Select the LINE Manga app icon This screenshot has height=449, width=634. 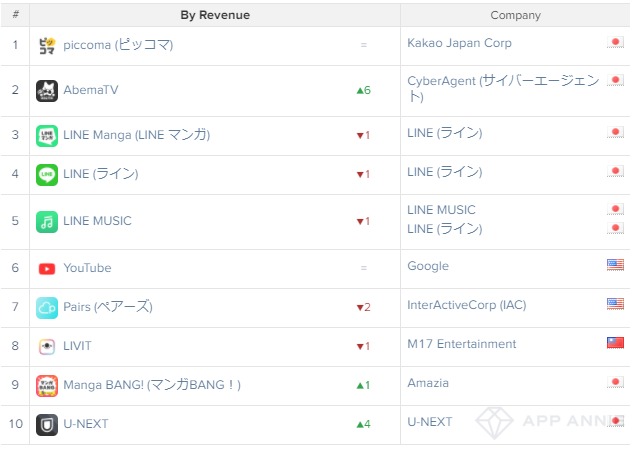click(x=46, y=135)
